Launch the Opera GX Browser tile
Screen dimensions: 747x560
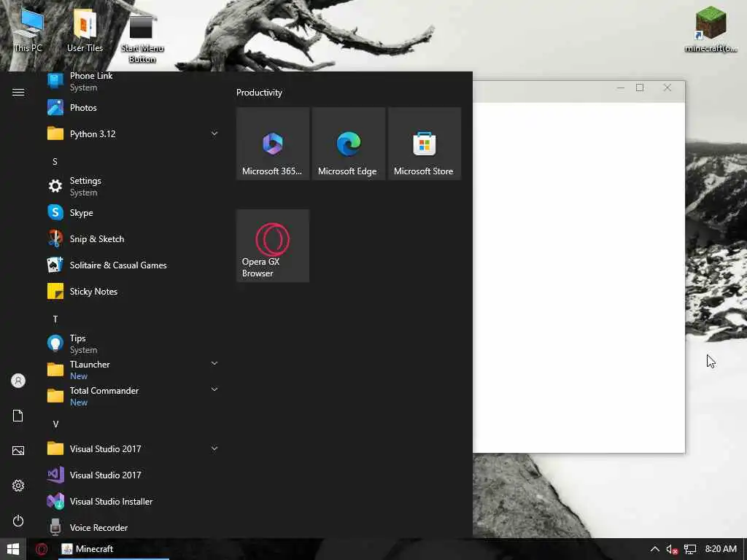point(273,246)
